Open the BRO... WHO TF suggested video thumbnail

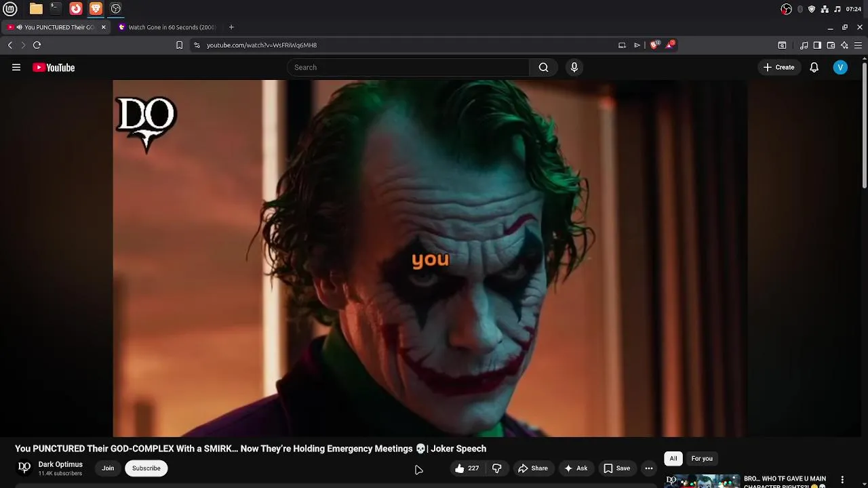tap(702, 481)
